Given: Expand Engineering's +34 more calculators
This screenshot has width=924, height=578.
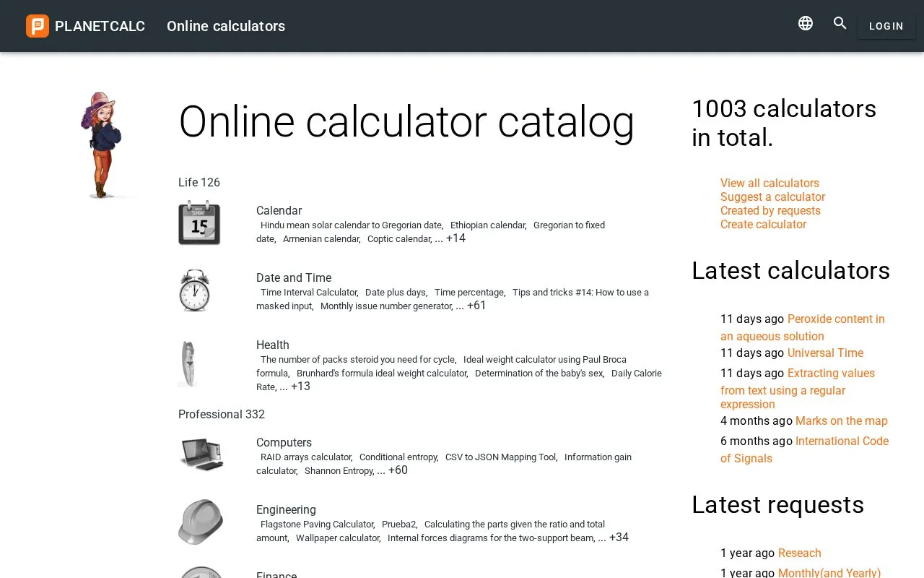Looking at the screenshot, I should point(619,538).
